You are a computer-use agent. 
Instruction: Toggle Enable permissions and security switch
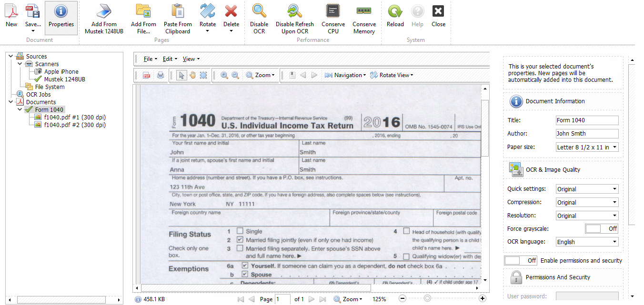click(521, 261)
